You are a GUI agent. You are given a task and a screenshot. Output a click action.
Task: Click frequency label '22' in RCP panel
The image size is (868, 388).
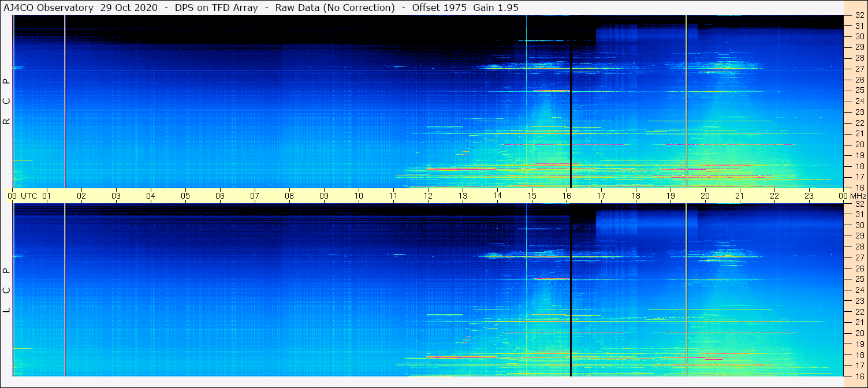(859, 123)
